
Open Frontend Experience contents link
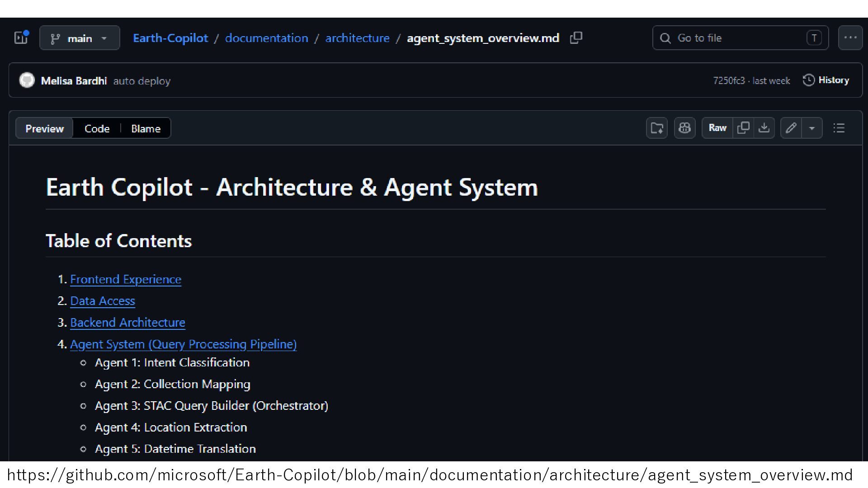pos(126,279)
